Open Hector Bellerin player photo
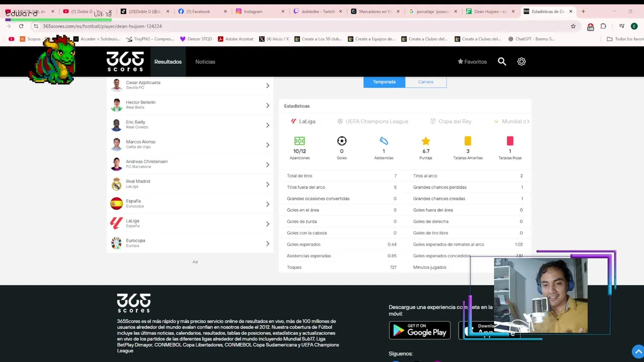The image size is (644, 362). (116, 105)
